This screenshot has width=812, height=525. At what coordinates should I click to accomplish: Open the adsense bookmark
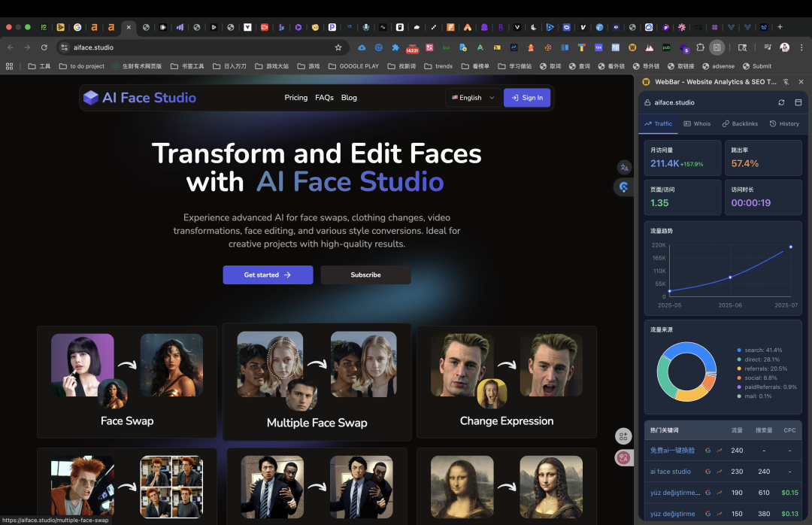coord(718,66)
